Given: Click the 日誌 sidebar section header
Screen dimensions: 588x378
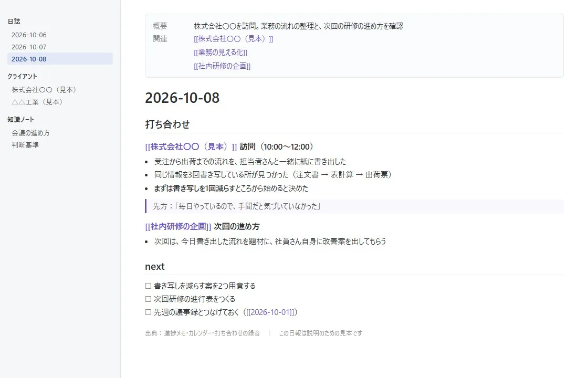Looking at the screenshot, I should tap(14, 22).
